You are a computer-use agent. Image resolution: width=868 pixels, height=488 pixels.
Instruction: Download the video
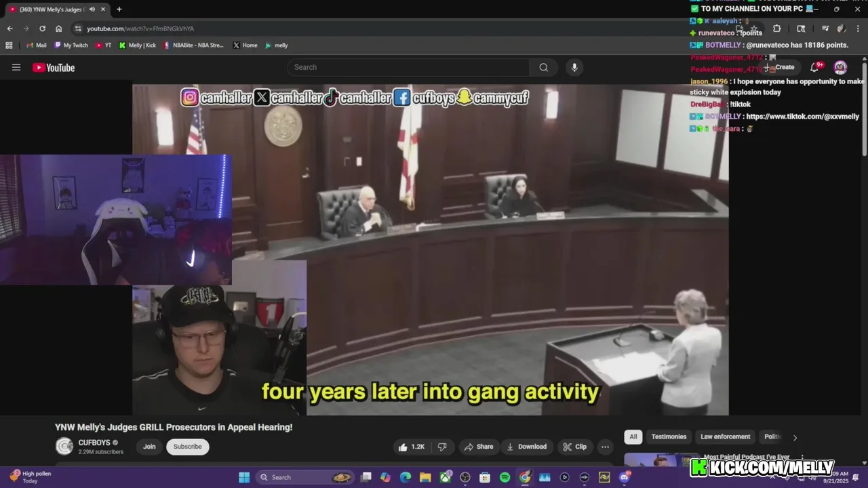coord(526,447)
